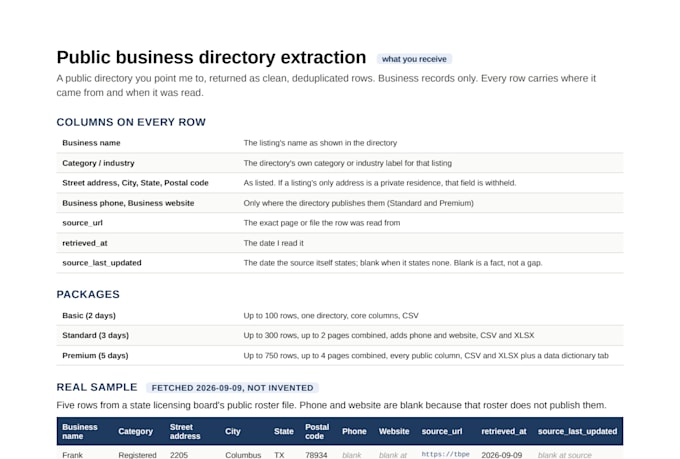680x459 pixels.
Task: Click the 'Phone' table column header
Action: 354,432
